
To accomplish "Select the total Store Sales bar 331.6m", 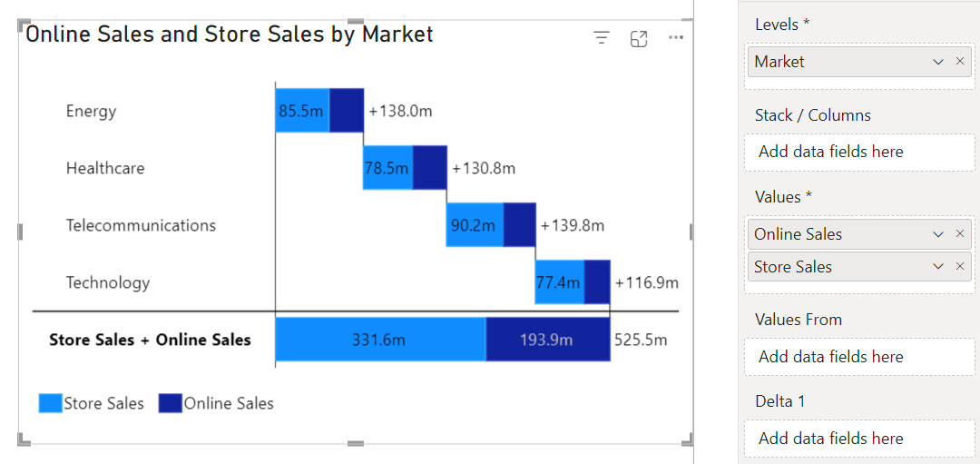I will tap(380, 340).
